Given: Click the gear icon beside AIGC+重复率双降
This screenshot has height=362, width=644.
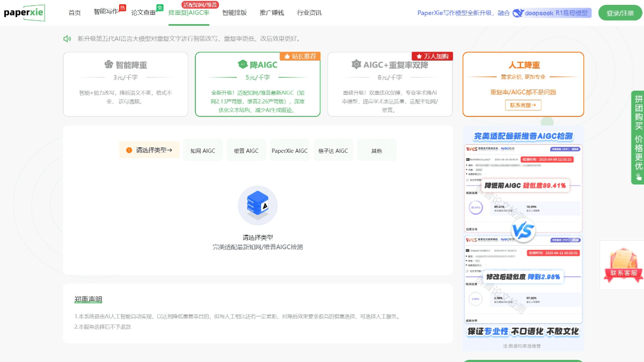Looking at the screenshot, I should click(x=356, y=65).
